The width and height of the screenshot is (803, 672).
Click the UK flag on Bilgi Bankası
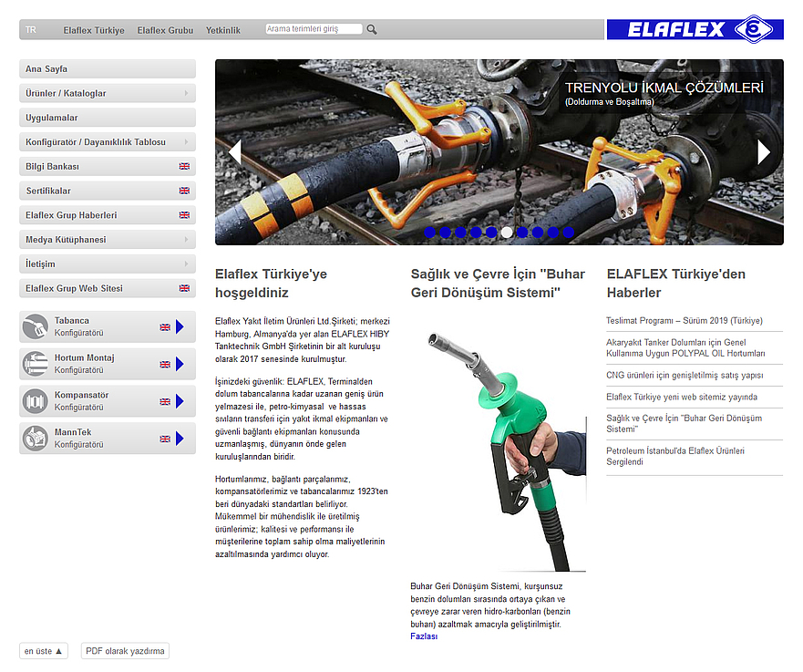tap(184, 167)
